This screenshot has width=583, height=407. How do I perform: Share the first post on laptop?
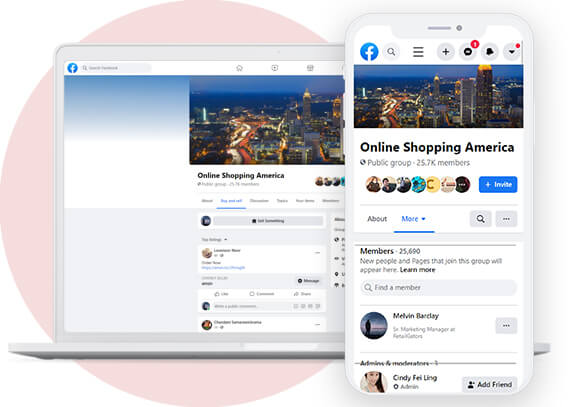pos(302,294)
